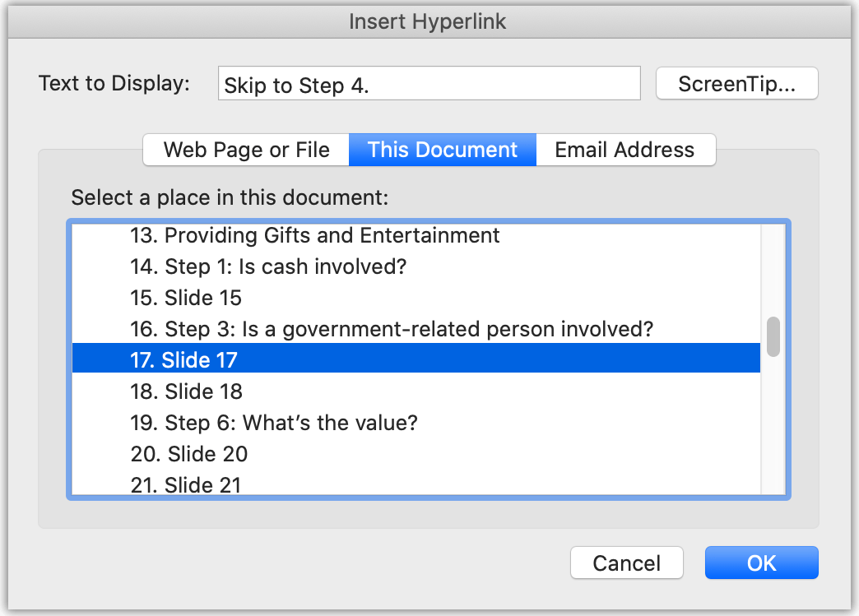
Task: Switch to the Web Page or File tab
Action: click(x=245, y=150)
